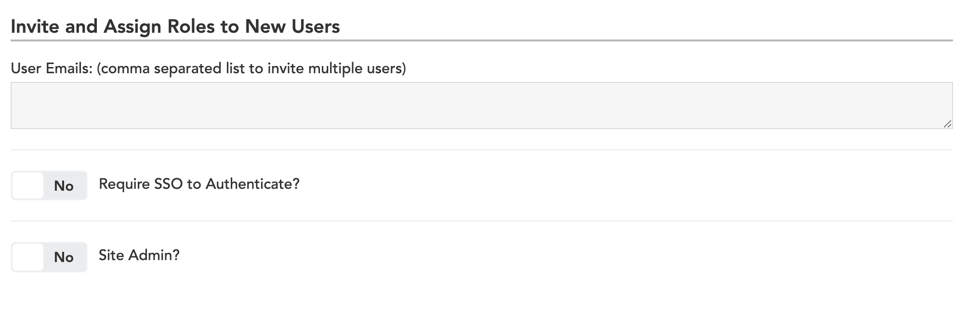Click the 'No' label on Site Admin toggle

[64, 257]
